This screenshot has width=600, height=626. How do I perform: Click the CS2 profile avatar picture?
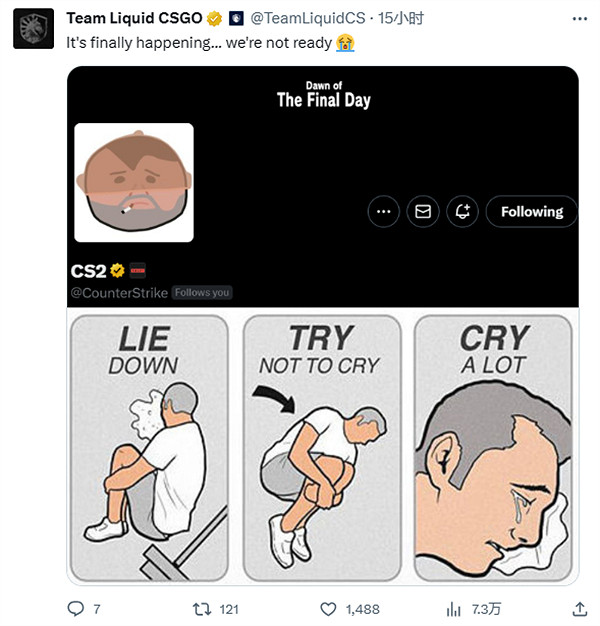click(x=134, y=182)
